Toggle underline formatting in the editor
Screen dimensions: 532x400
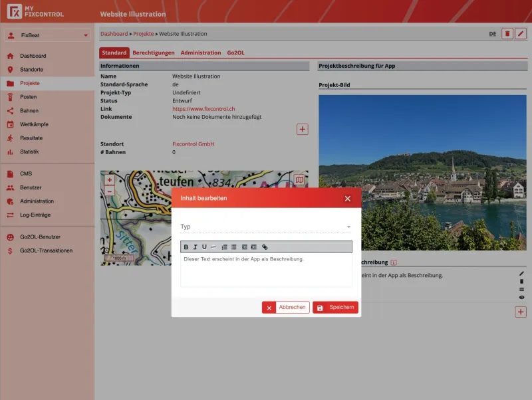pos(204,247)
